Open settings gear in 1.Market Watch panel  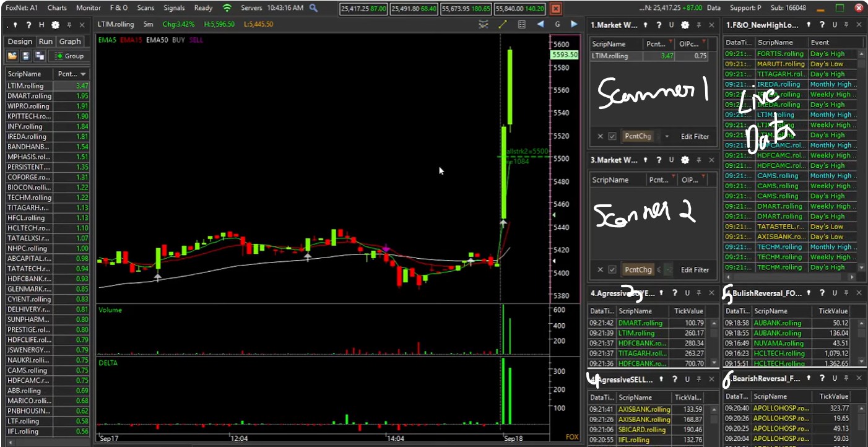pyautogui.click(x=685, y=25)
